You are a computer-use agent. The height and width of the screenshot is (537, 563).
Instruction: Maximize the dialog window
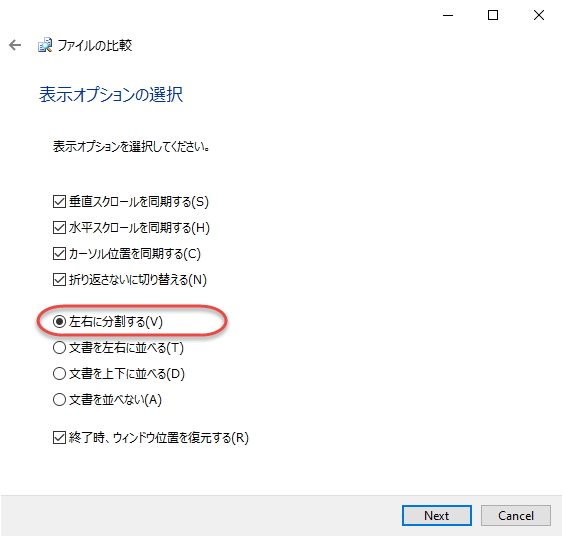coord(493,15)
